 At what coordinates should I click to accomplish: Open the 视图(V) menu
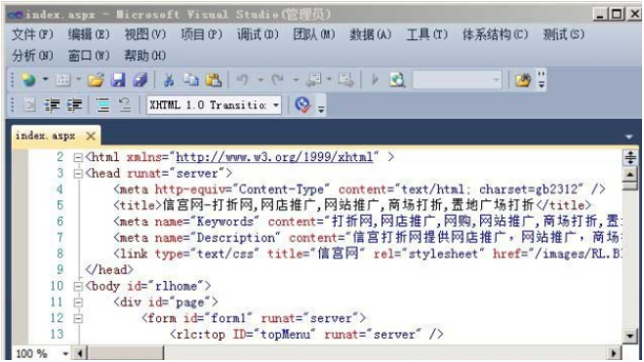[145, 34]
